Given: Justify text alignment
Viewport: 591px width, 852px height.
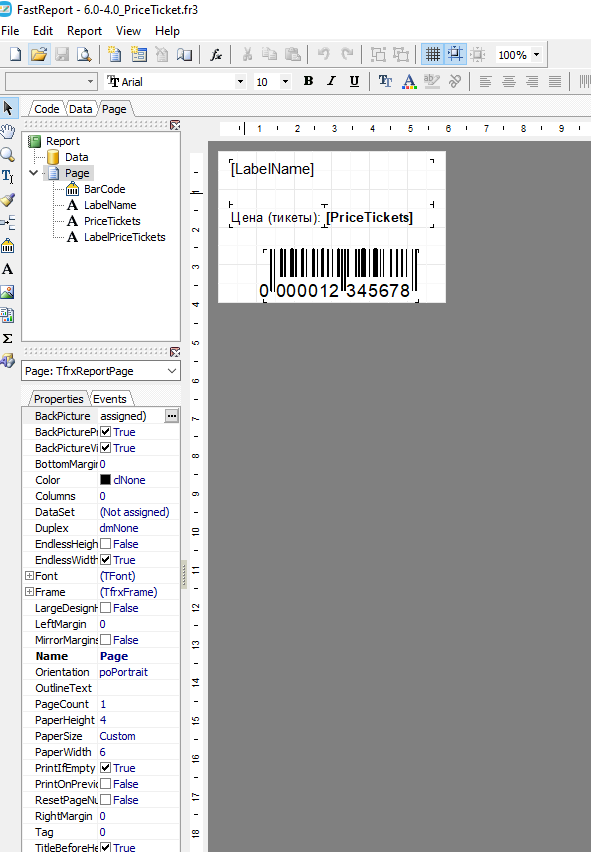Looking at the screenshot, I should [x=555, y=82].
